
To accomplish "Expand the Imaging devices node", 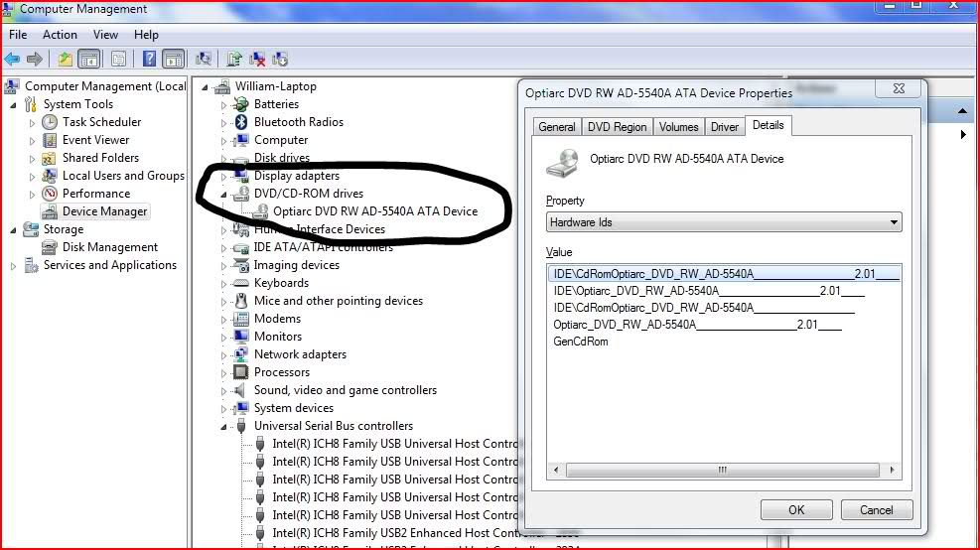I will pyautogui.click(x=223, y=266).
